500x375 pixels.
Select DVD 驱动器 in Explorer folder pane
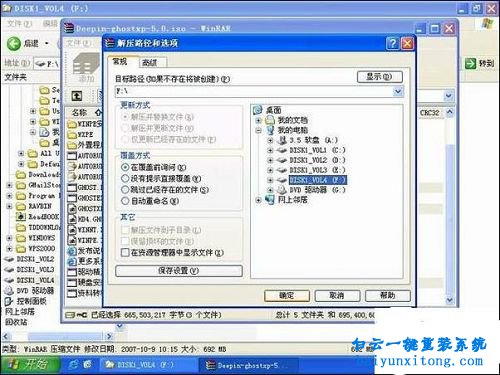pyautogui.click(x=29, y=291)
